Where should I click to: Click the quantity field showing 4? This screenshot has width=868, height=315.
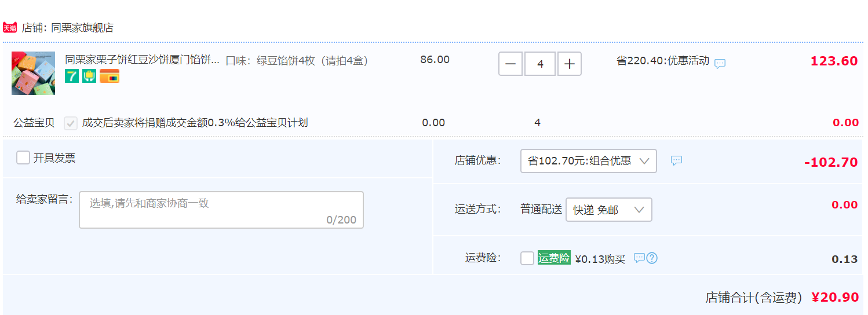point(540,64)
